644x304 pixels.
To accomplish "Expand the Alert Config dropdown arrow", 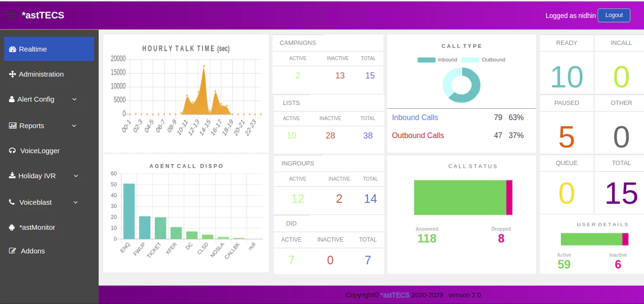I will pyautogui.click(x=74, y=99).
